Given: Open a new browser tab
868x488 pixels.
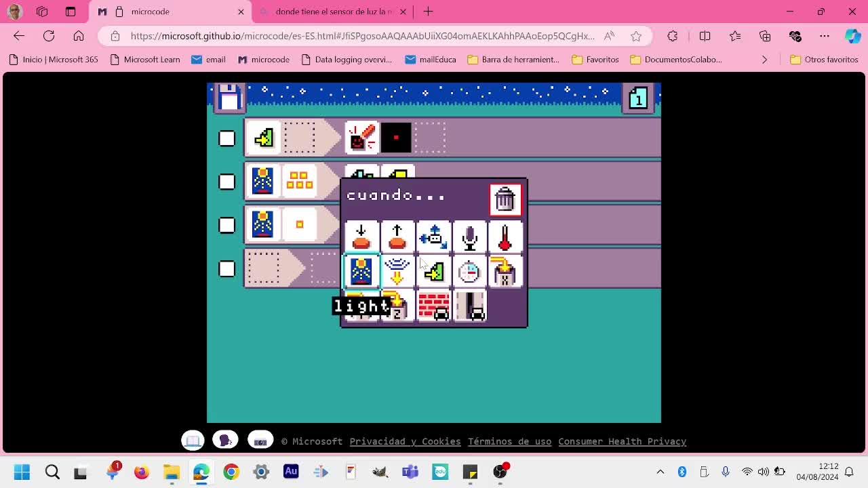Looking at the screenshot, I should (428, 12).
